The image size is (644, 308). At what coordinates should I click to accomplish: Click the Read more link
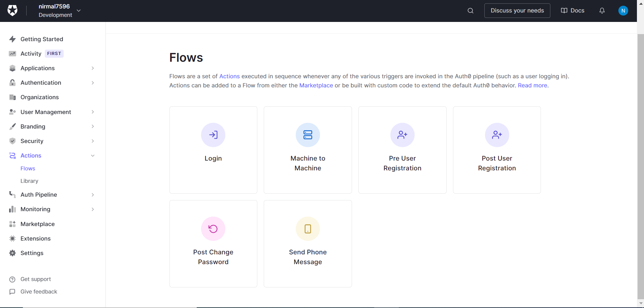coord(533,85)
